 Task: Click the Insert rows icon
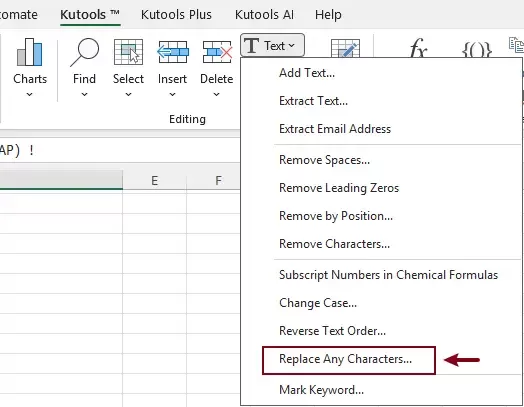tap(172, 52)
